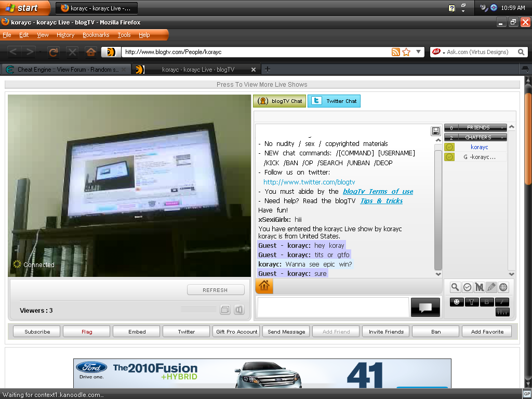
Task: Toggle italic chat text with slash button
Action: (502, 302)
